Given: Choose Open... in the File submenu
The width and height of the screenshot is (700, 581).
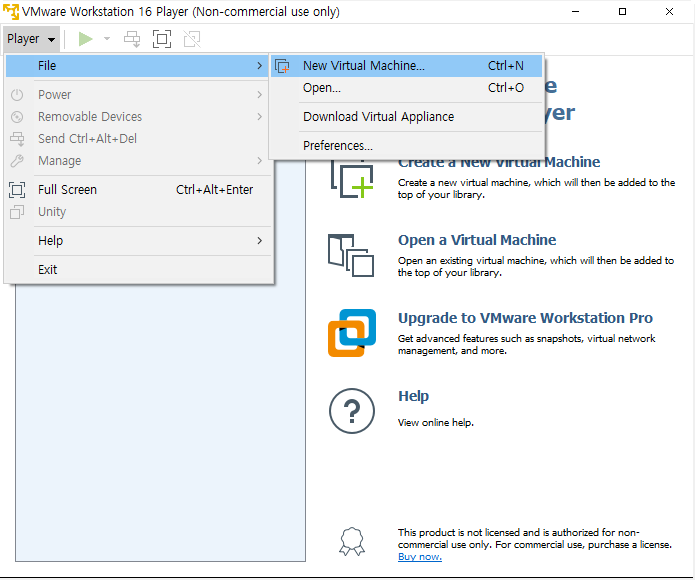Looking at the screenshot, I should 406,88.
